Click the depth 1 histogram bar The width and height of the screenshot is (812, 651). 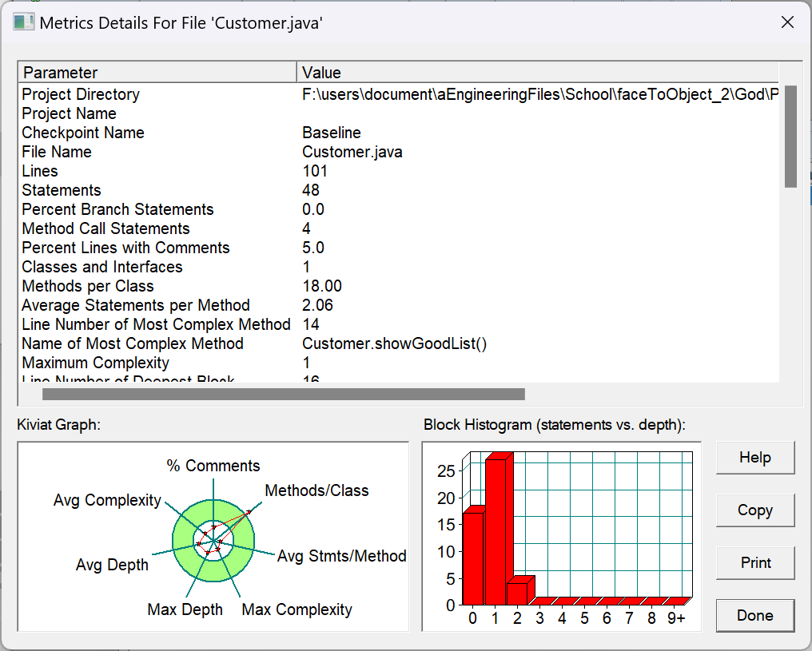click(x=496, y=531)
